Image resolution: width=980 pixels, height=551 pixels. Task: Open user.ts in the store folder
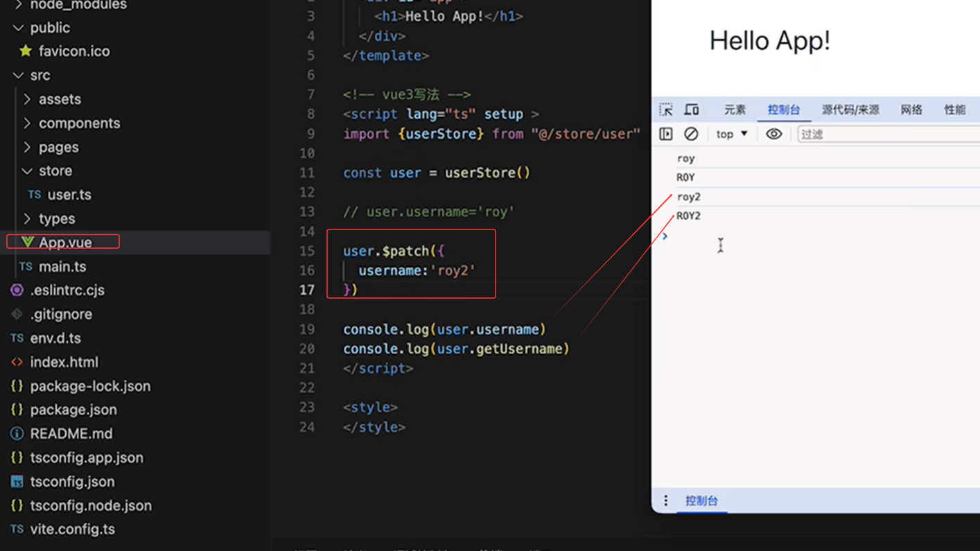69,195
